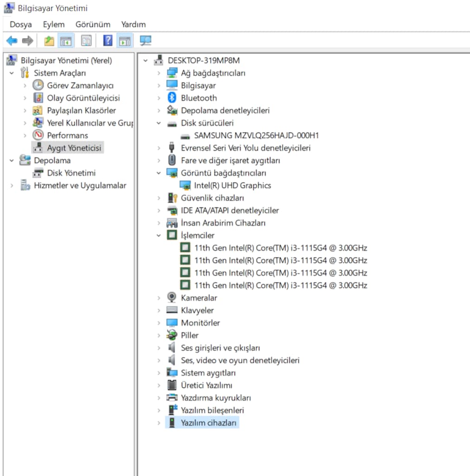Toggle the action pane toolbar icon
Image resolution: width=470 pixels, height=476 pixels.
coord(125,41)
